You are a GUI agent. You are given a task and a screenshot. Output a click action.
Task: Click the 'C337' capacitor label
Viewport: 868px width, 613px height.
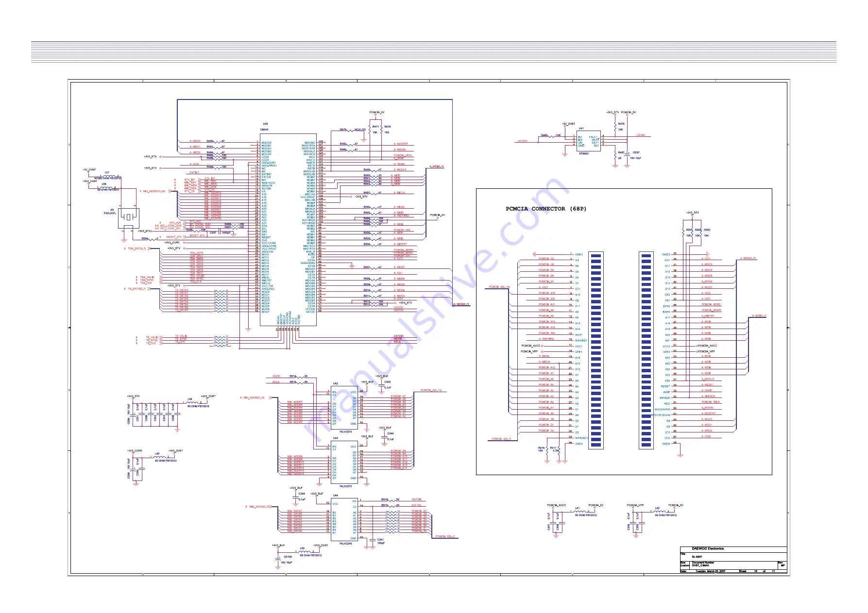coord(213,233)
